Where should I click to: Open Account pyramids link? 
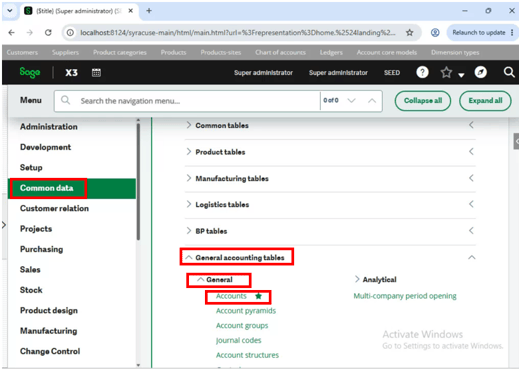point(246,311)
